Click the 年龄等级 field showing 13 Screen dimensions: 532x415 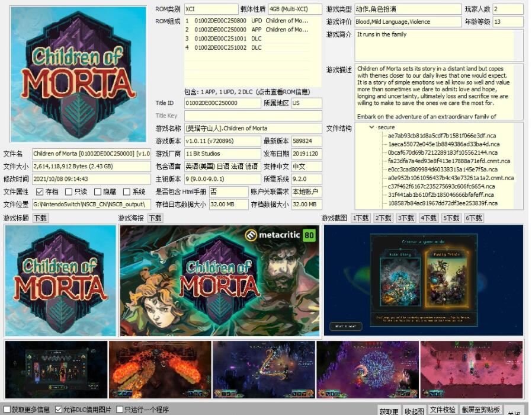pyautogui.click(x=508, y=22)
